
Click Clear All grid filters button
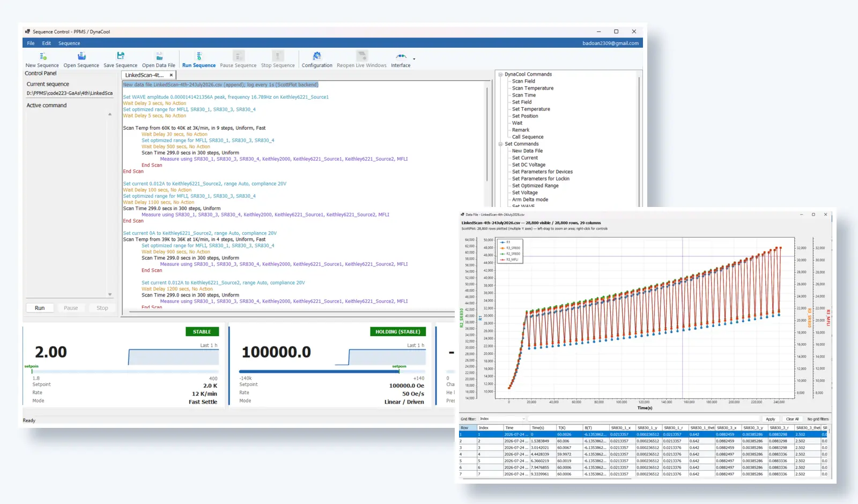793,419
